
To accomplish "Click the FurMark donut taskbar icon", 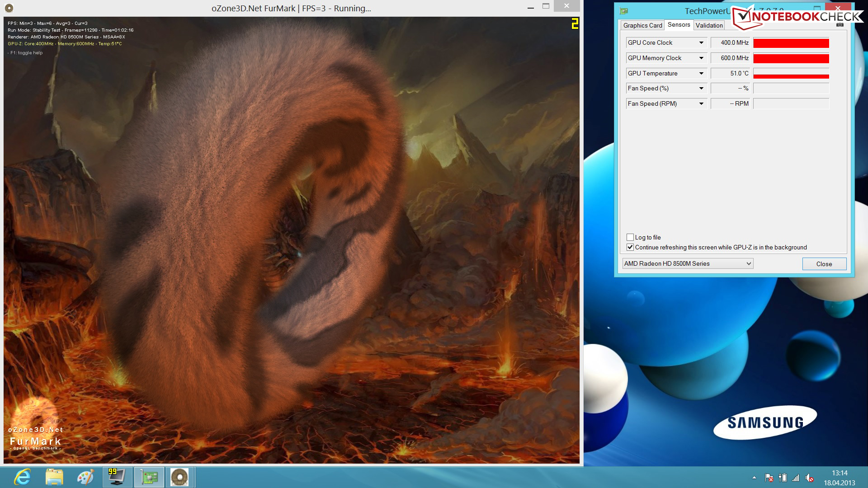I will (x=179, y=477).
